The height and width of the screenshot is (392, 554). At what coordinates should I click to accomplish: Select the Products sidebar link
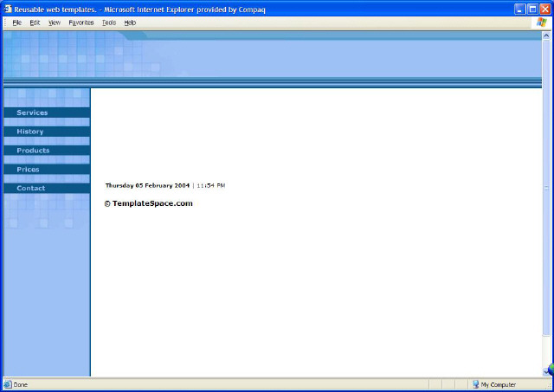coord(33,151)
